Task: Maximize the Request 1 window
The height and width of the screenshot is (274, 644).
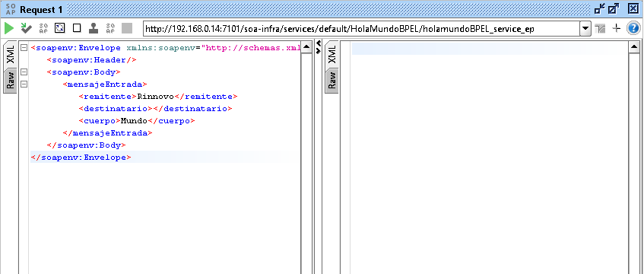Action: [x=614, y=9]
